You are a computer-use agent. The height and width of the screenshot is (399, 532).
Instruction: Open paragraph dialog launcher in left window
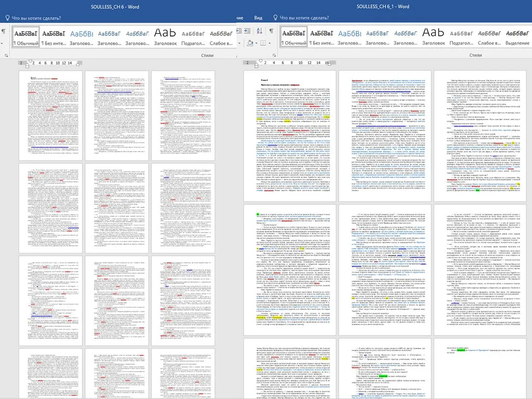(6, 55)
